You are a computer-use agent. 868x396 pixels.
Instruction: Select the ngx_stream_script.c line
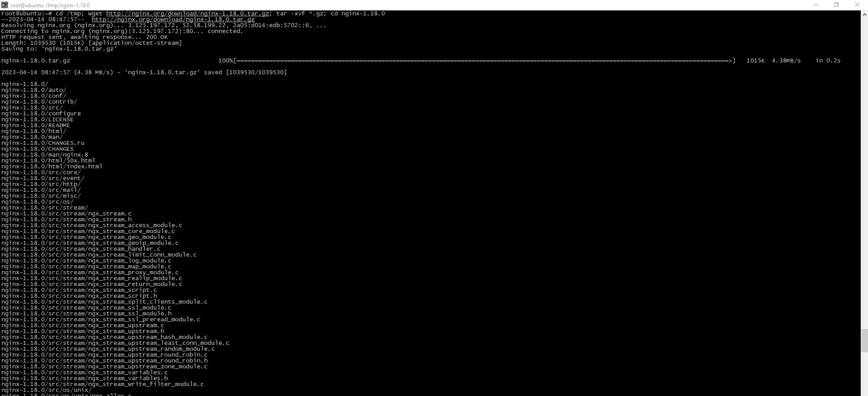tap(79, 290)
